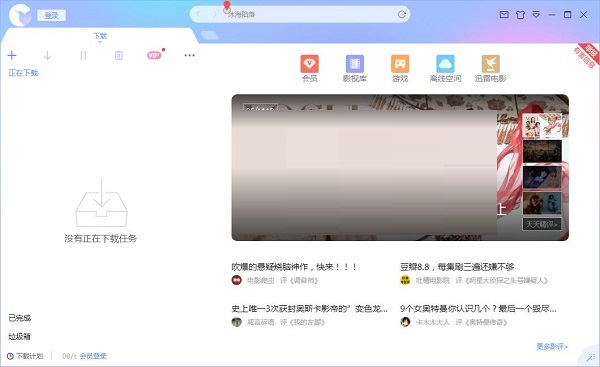Add a new download task with plus icon

(12, 55)
